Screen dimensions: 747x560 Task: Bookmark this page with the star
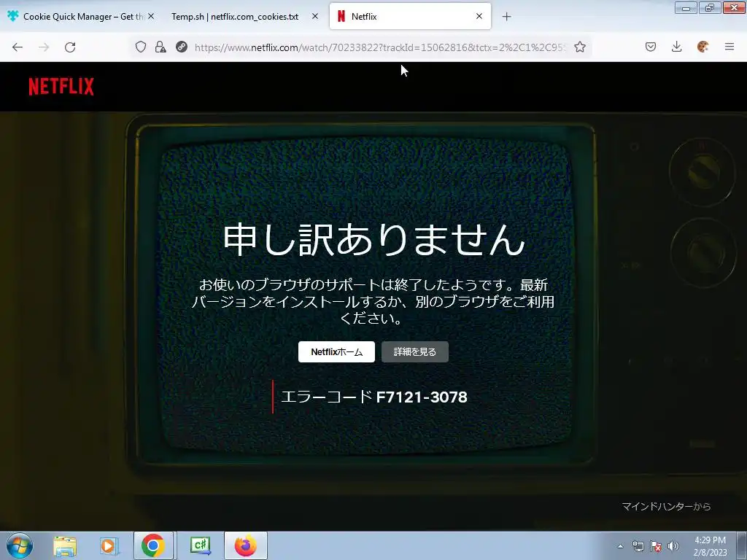[580, 47]
